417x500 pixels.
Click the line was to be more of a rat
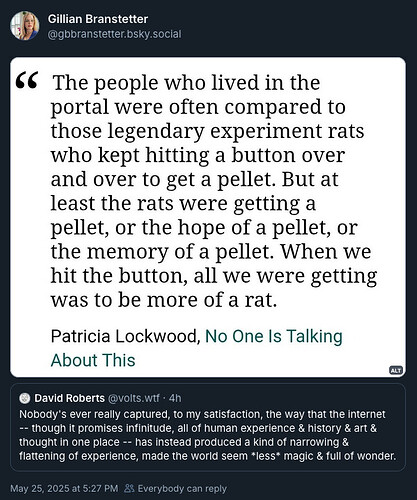click(x=164, y=300)
